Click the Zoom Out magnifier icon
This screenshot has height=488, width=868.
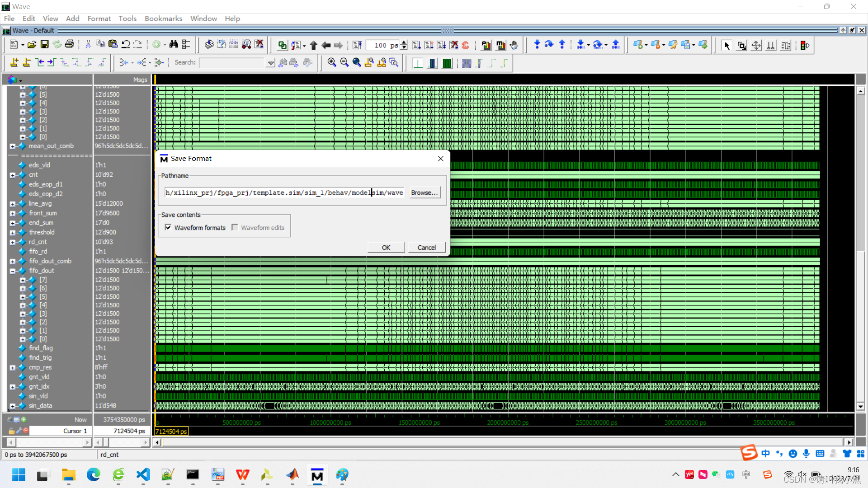coord(344,63)
